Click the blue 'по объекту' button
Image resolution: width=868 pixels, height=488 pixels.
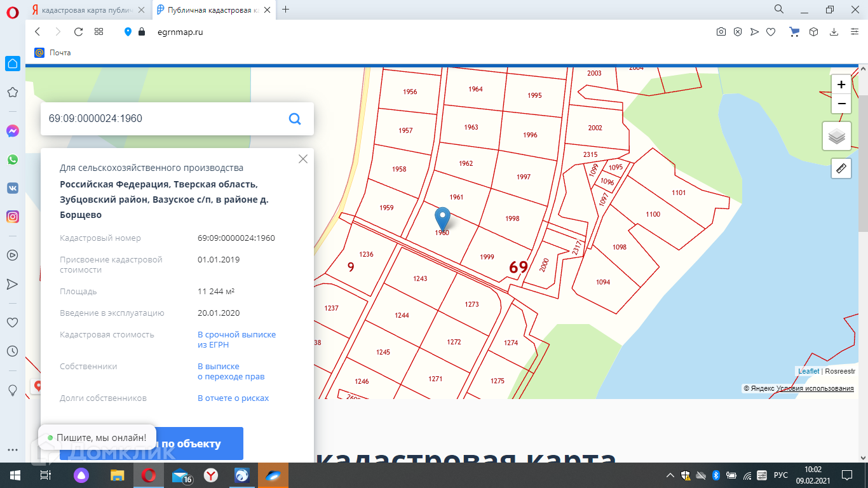click(x=151, y=444)
